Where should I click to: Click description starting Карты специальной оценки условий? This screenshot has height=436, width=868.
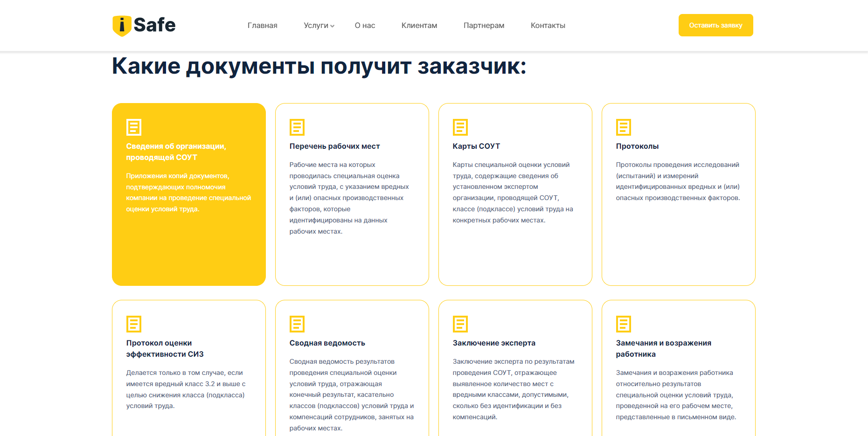point(513,193)
